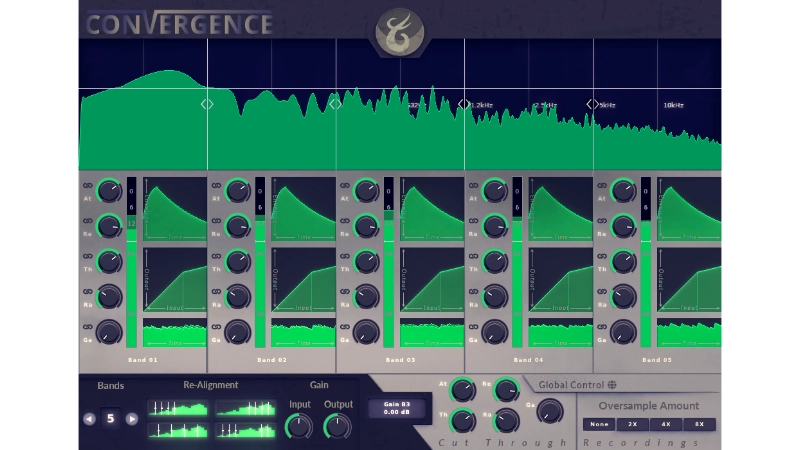Click the Bands number field showing 5
The height and width of the screenshot is (450, 800).
[110, 418]
